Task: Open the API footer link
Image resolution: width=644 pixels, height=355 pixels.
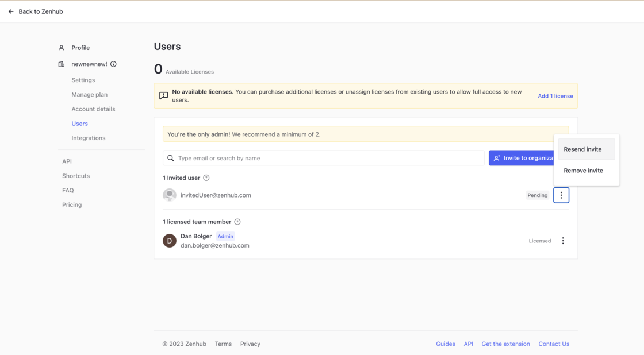Action: (x=468, y=344)
